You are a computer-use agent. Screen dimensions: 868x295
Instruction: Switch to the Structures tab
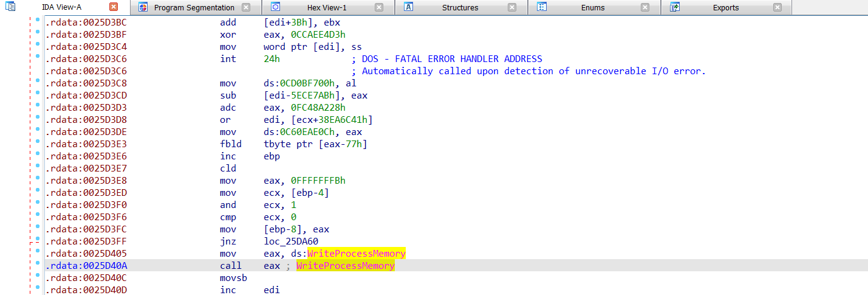coord(460,7)
